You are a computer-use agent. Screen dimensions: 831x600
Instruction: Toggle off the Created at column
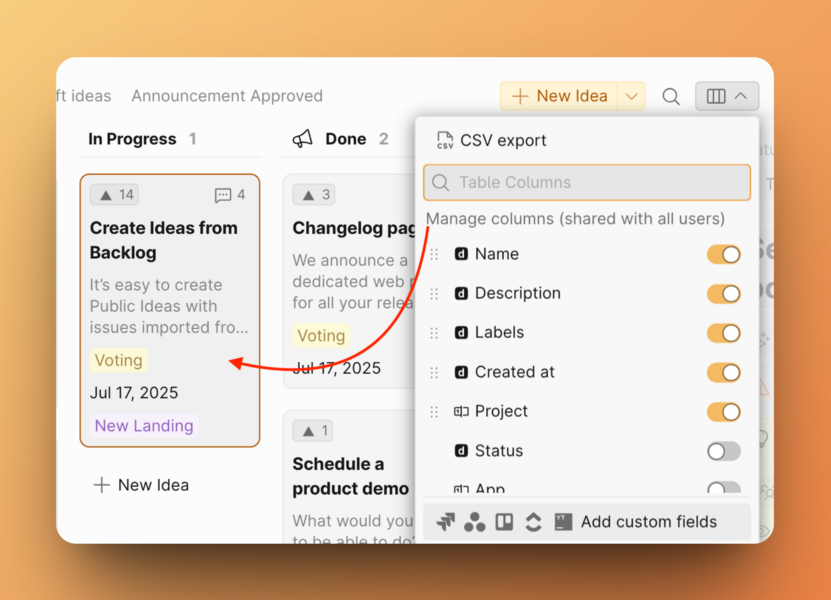tap(723, 372)
